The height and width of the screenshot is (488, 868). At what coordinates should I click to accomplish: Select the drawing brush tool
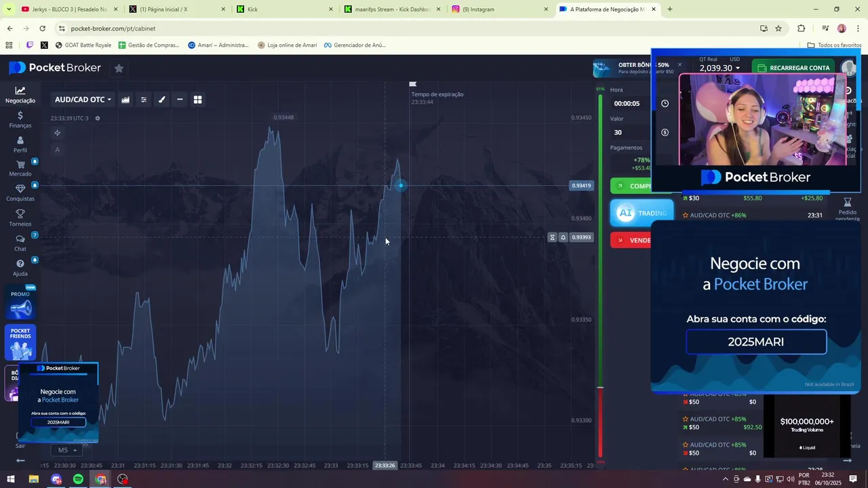(161, 100)
